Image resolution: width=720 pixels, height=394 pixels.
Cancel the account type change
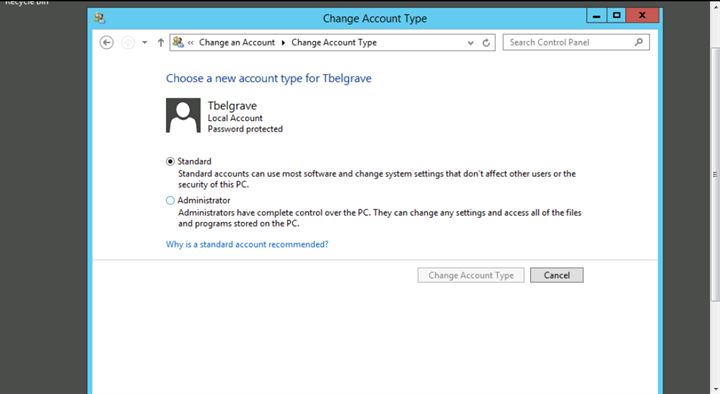(557, 275)
